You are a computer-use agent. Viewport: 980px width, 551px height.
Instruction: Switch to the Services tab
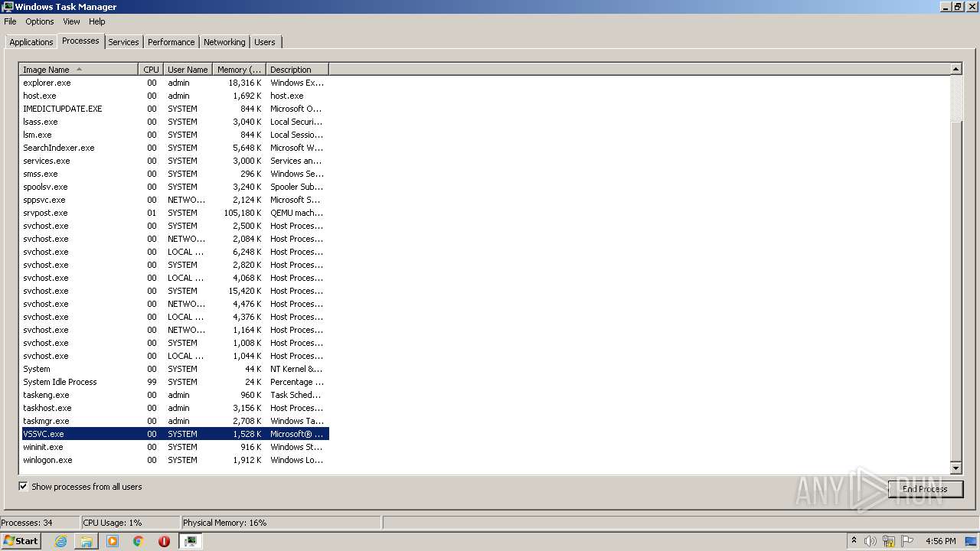123,42
